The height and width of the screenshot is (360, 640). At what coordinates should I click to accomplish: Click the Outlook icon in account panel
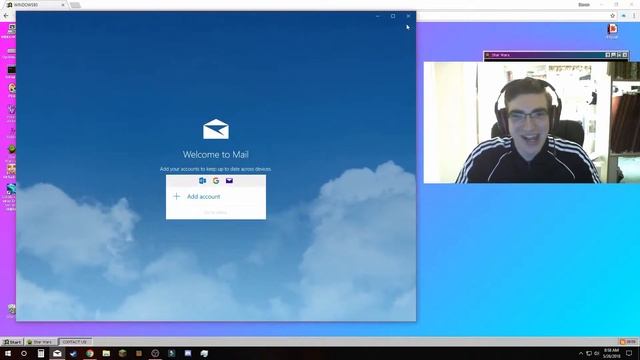[202, 180]
